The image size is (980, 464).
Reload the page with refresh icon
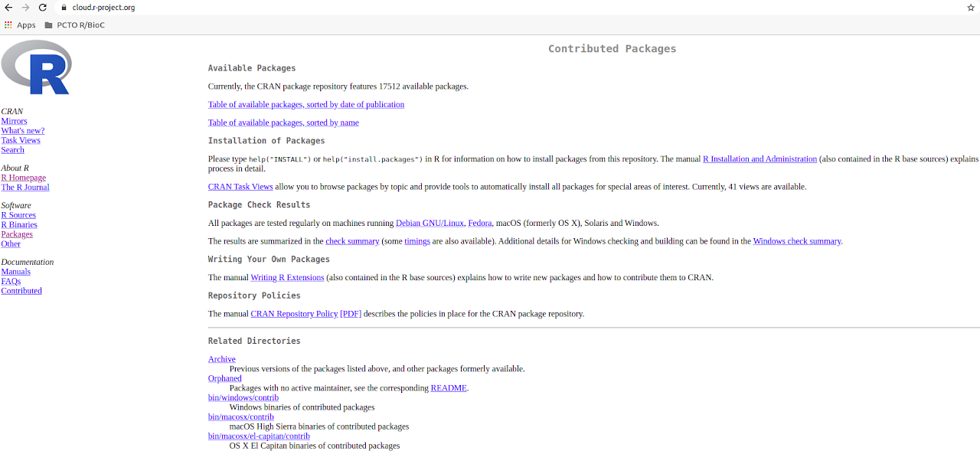(43, 8)
